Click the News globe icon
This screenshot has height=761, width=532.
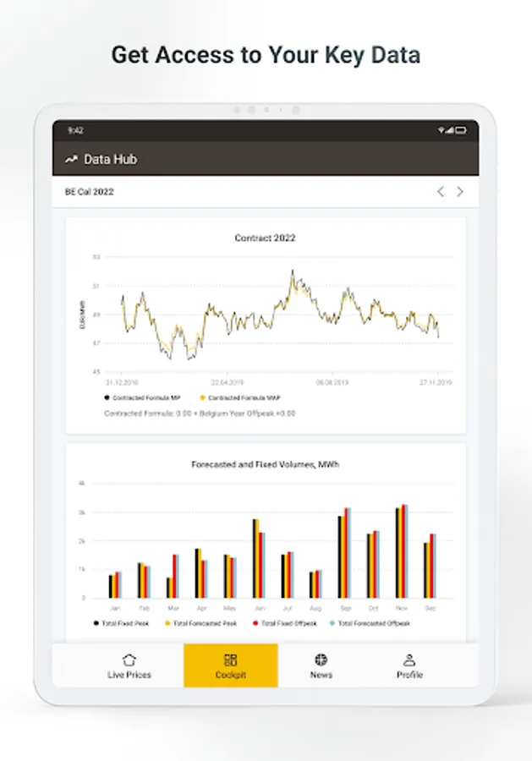point(321,659)
